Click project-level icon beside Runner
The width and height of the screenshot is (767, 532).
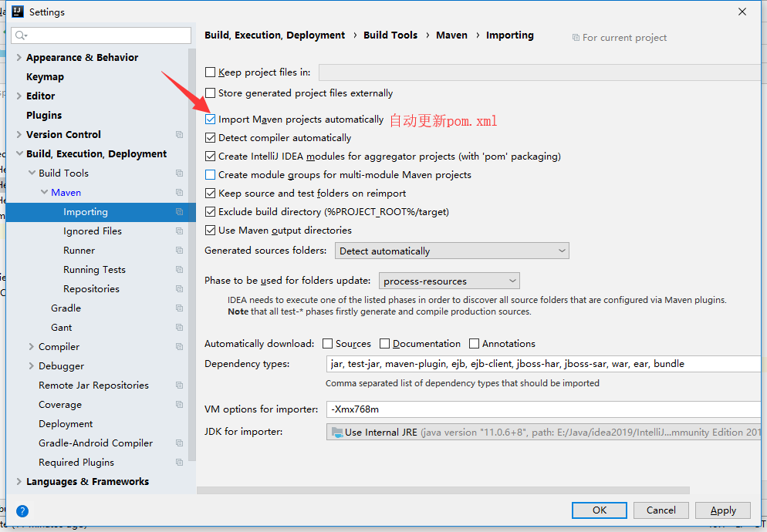click(180, 251)
